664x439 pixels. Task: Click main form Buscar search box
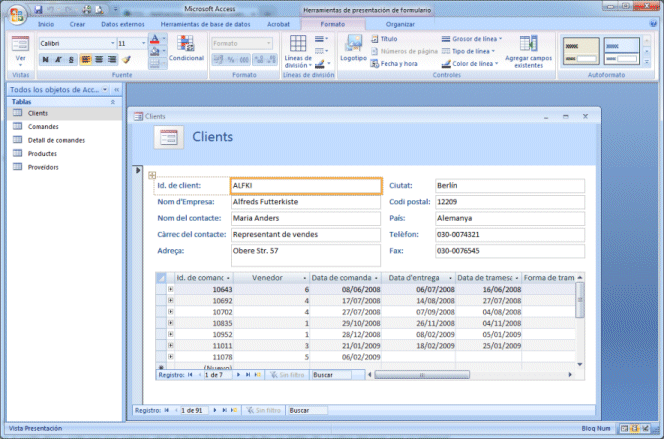pyautogui.click(x=307, y=410)
